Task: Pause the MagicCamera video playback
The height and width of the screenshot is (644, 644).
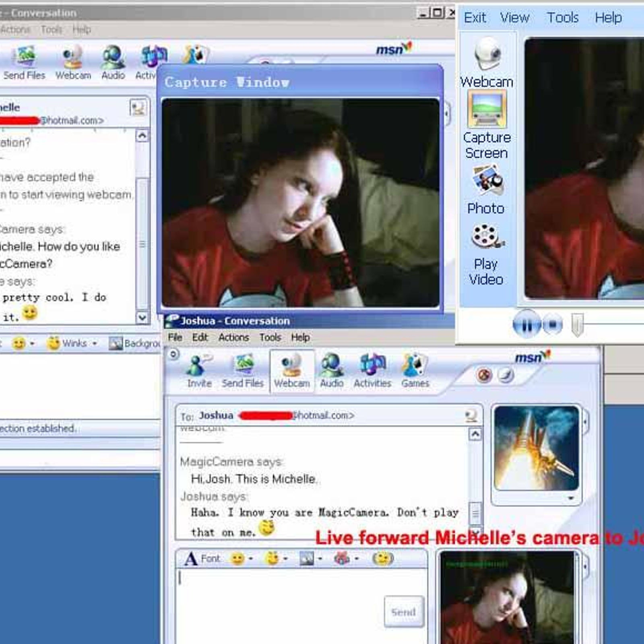Action: point(526,324)
